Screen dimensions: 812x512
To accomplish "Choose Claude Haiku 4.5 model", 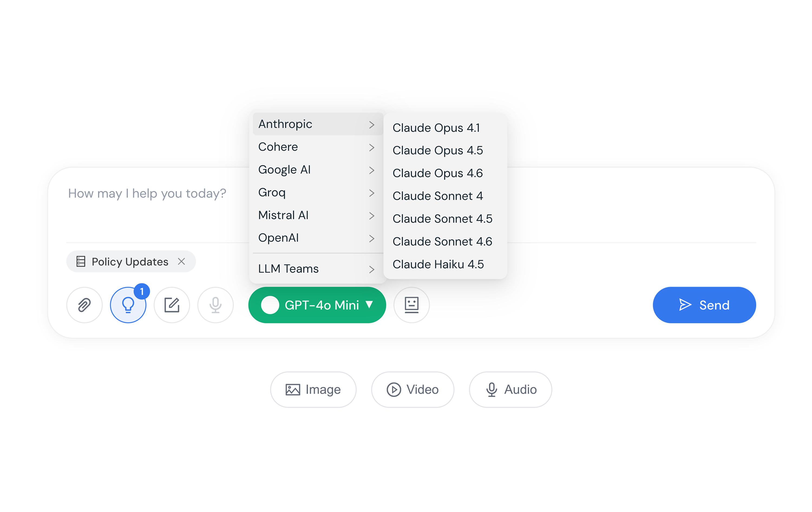I will [445, 264].
